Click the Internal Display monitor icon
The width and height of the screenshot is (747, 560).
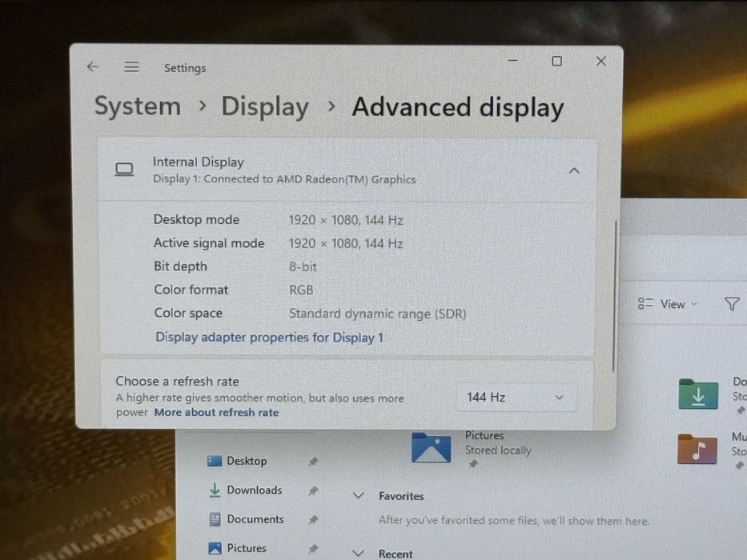pyautogui.click(x=124, y=170)
